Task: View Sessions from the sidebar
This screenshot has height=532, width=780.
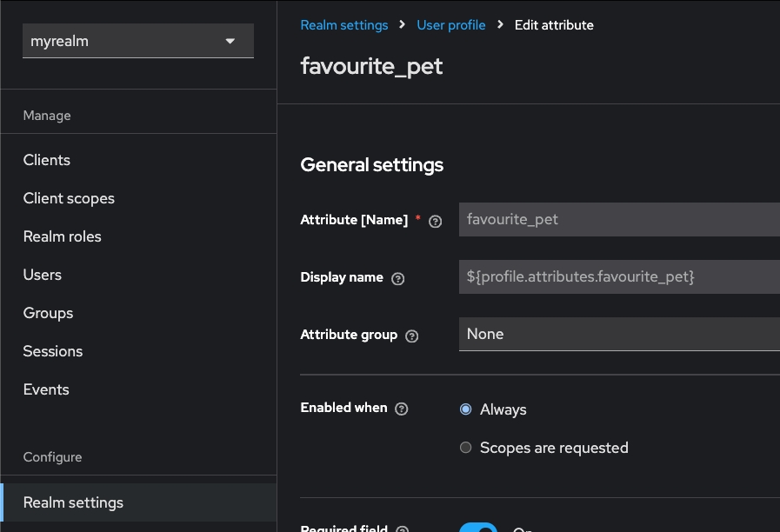Action: (53, 351)
